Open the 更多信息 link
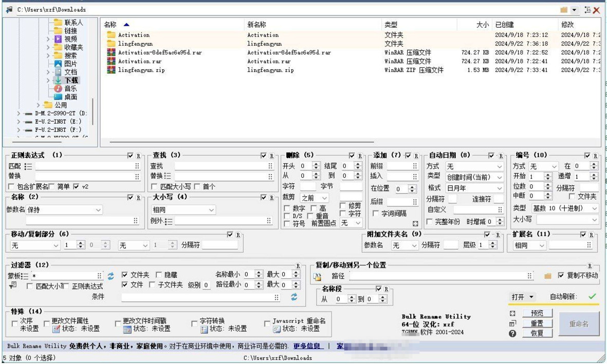 307,346
